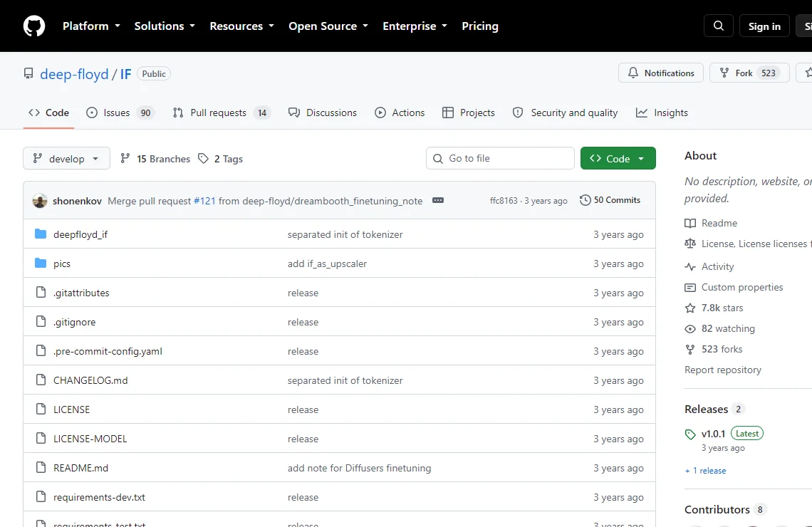The width and height of the screenshot is (812, 527).
Task: Open the GitHub homepage logo
Action: click(34, 26)
